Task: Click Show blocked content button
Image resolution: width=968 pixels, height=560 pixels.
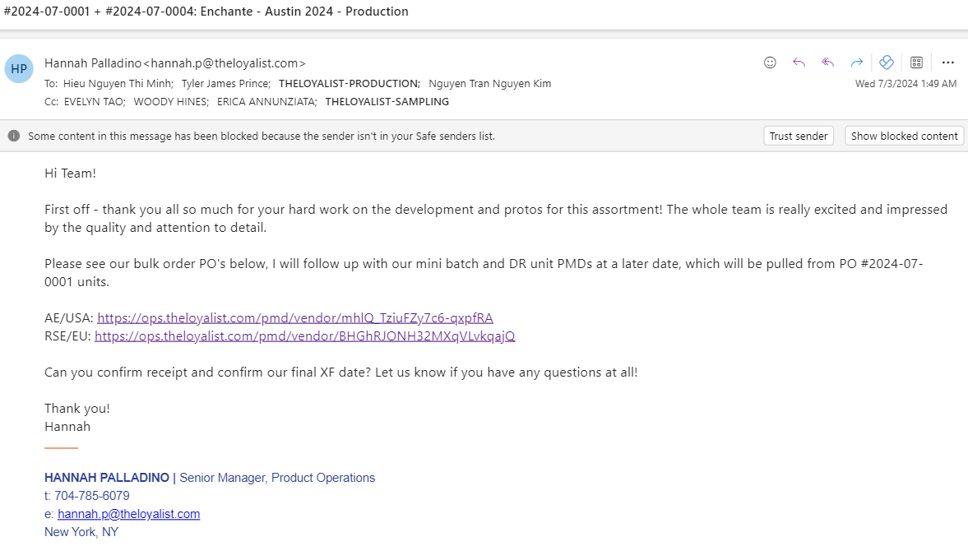Action: click(904, 136)
